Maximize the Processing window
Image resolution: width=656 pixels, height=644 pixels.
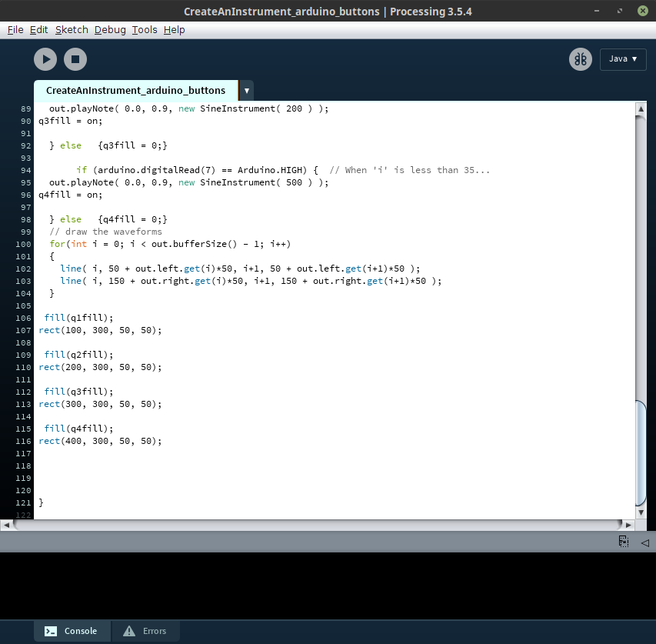[620, 11]
